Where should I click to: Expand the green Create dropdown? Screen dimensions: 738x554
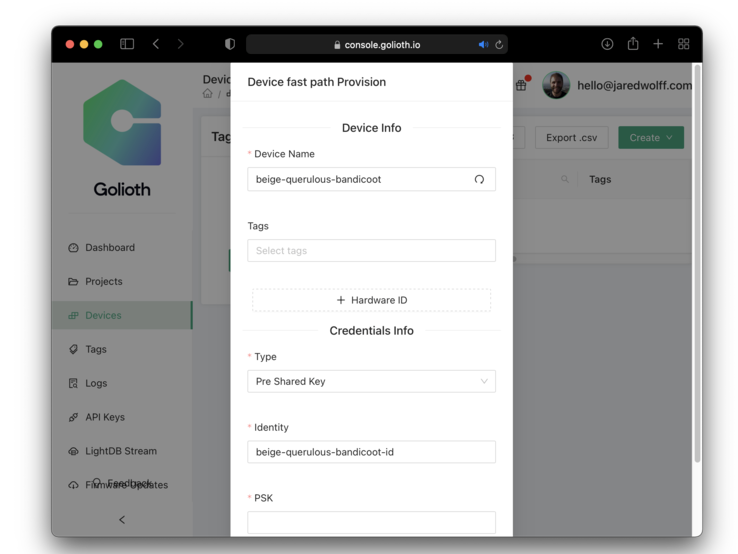pyautogui.click(x=650, y=138)
